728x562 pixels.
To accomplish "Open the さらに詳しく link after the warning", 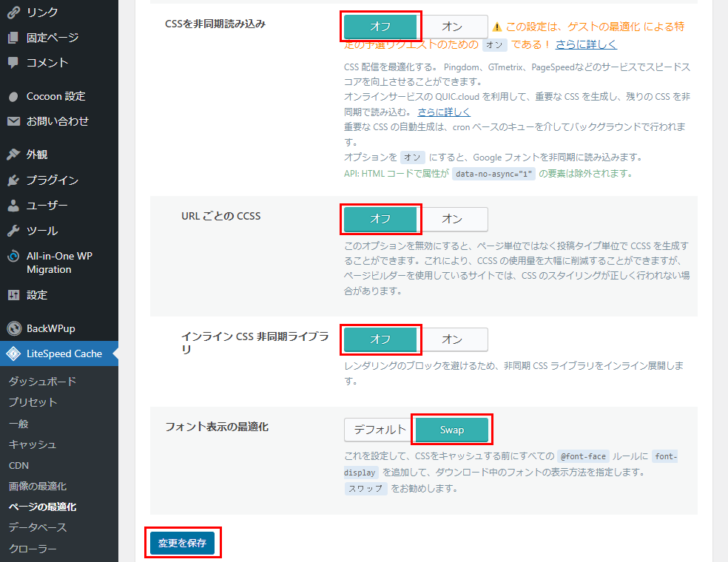I will point(586,44).
